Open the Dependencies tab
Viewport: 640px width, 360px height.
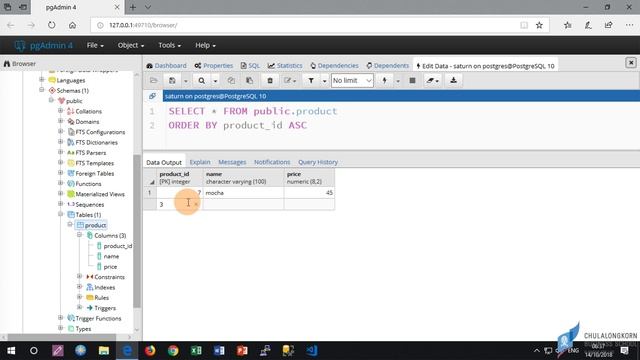[334, 65]
